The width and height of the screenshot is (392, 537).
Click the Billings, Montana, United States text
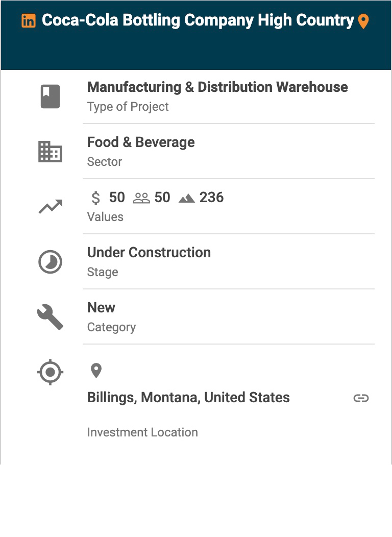[x=188, y=398]
